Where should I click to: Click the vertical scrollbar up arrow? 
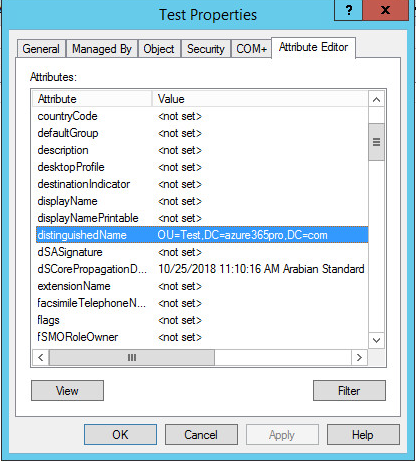point(376,99)
